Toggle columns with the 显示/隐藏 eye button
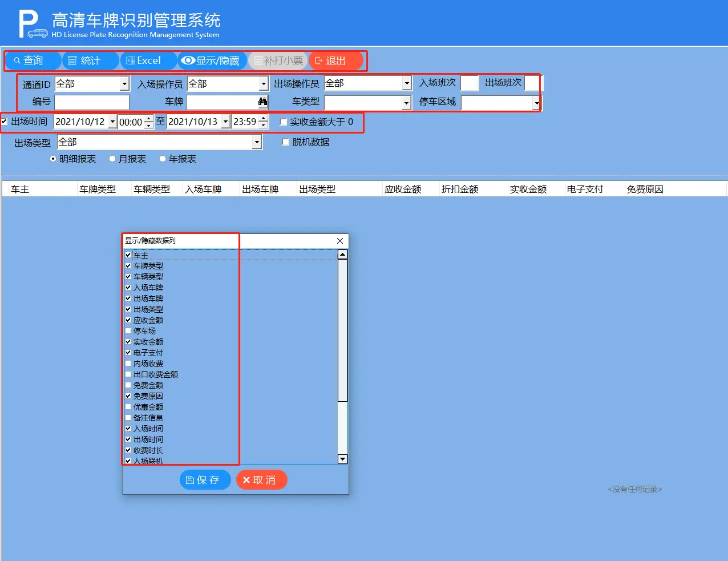 click(212, 60)
